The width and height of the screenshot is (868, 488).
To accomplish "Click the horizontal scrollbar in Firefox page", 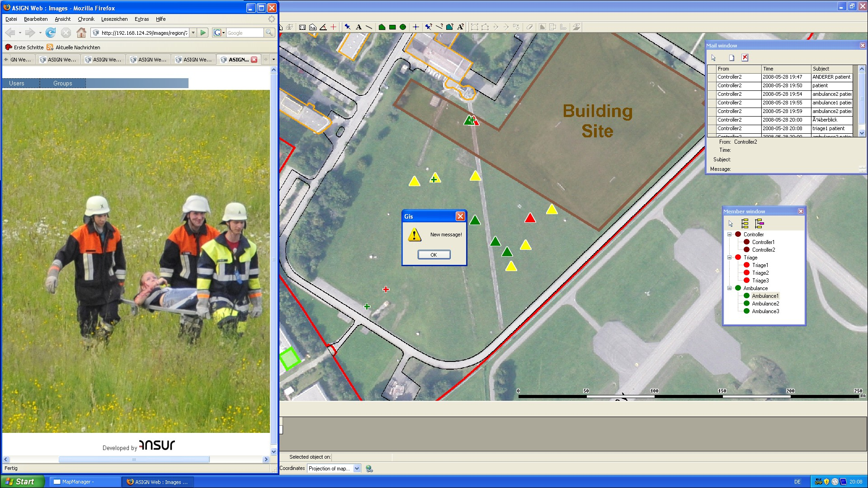I will click(134, 460).
